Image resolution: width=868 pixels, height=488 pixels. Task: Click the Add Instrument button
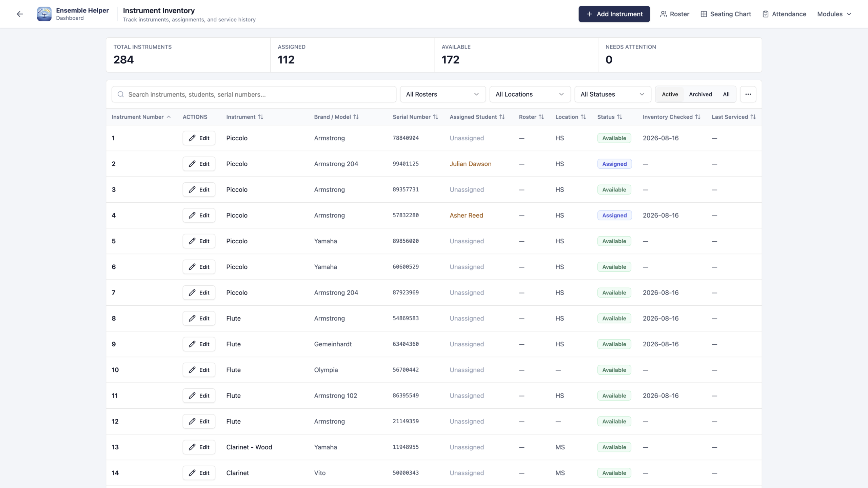pyautogui.click(x=614, y=14)
